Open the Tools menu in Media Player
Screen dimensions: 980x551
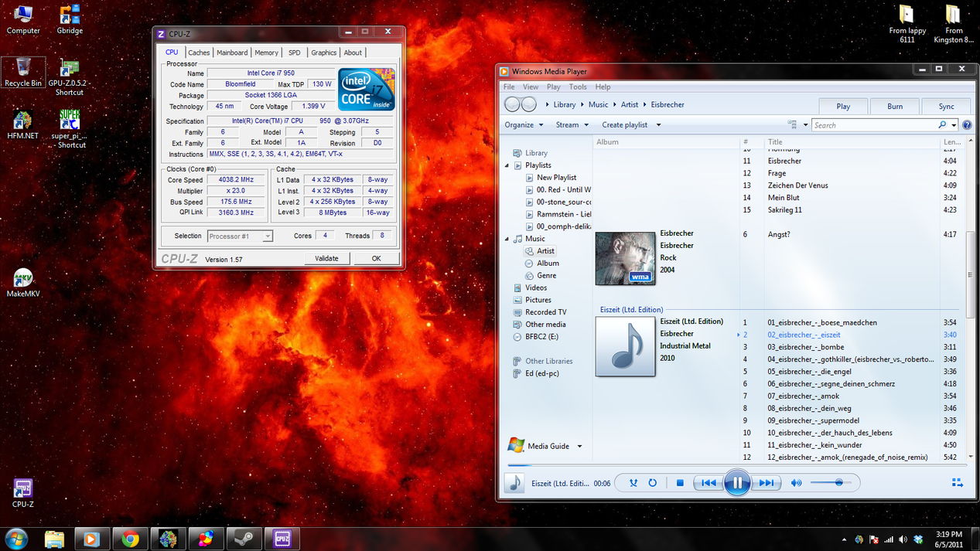tap(578, 87)
